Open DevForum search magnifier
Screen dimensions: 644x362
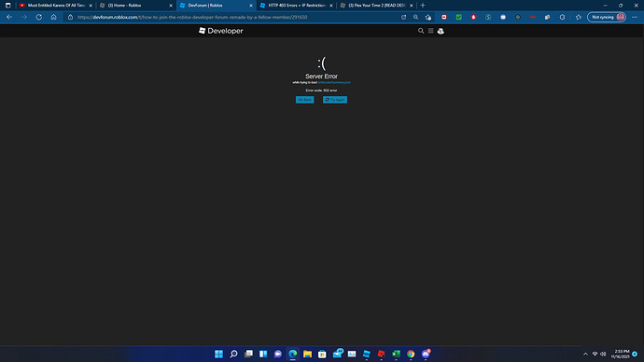(x=421, y=31)
